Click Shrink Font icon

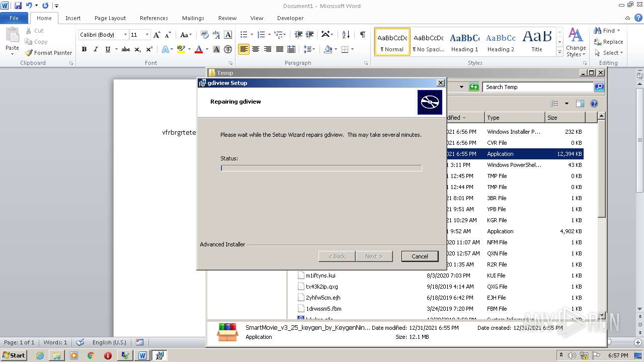pyautogui.click(x=169, y=35)
